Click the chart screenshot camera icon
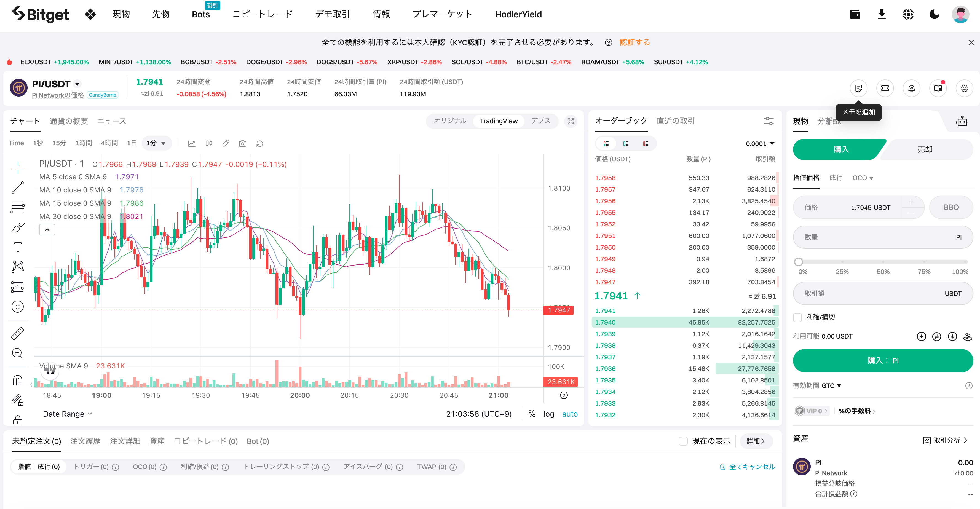This screenshot has height=509, width=980. [x=242, y=143]
